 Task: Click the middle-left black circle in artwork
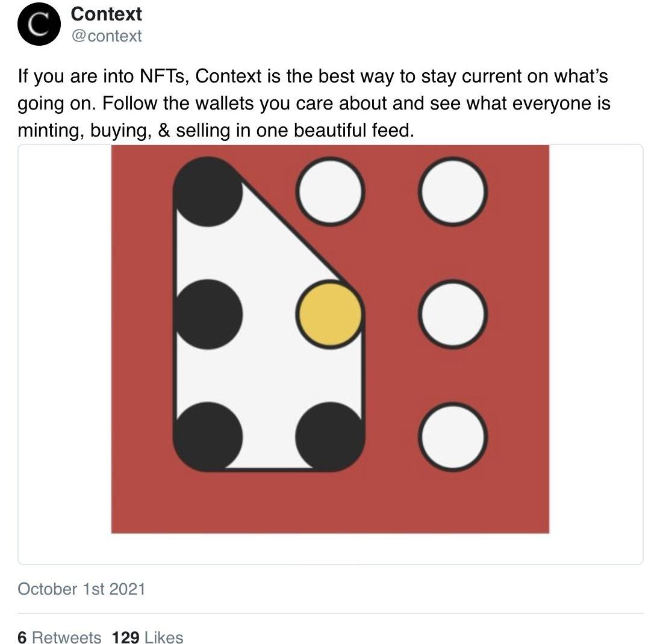click(207, 314)
